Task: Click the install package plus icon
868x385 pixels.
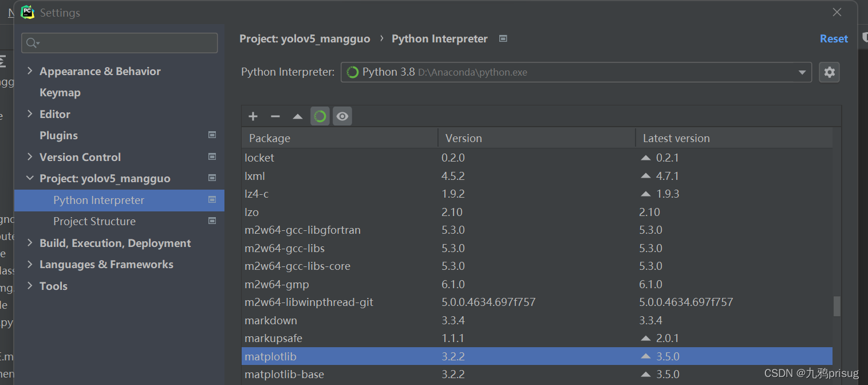Action: pyautogui.click(x=253, y=116)
